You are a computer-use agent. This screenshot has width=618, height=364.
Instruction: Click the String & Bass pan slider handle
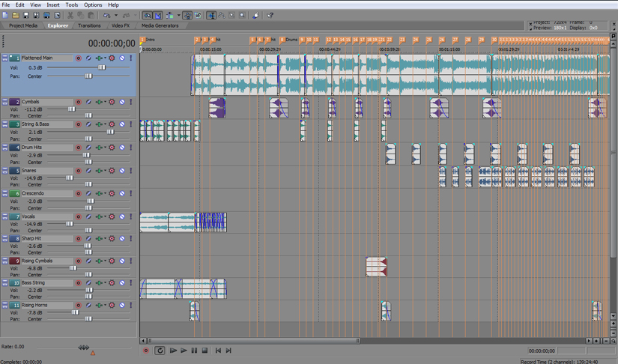88,139
